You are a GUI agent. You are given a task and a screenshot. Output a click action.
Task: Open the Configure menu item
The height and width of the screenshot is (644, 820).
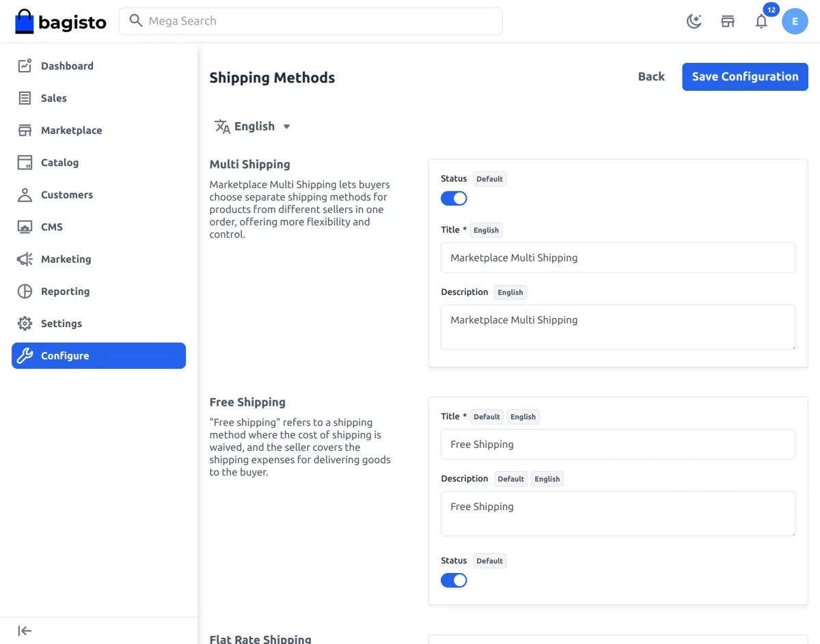[x=65, y=355]
